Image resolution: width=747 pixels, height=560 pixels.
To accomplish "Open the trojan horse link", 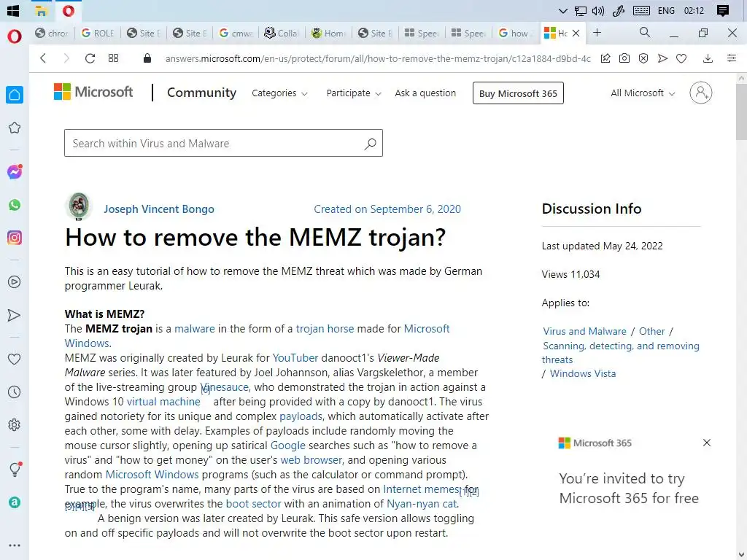I will click(x=325, y=329).
